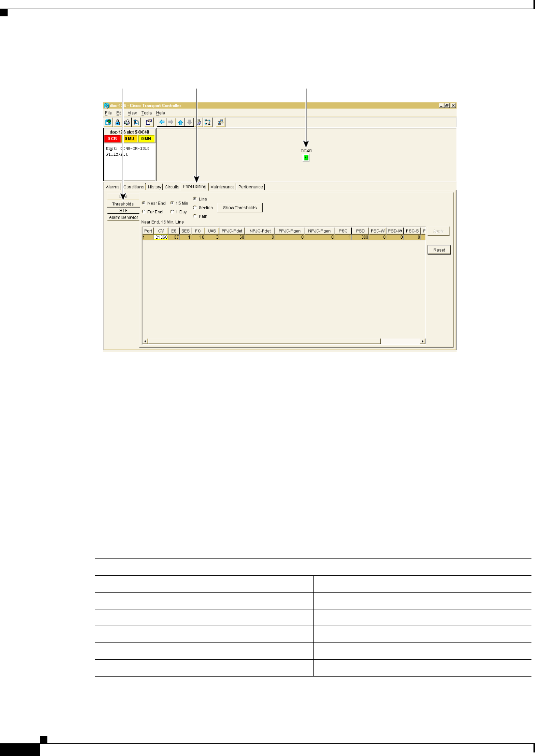Switch to the History tab
Viewport: 535px width, 756px height.
tap(155, 187)
